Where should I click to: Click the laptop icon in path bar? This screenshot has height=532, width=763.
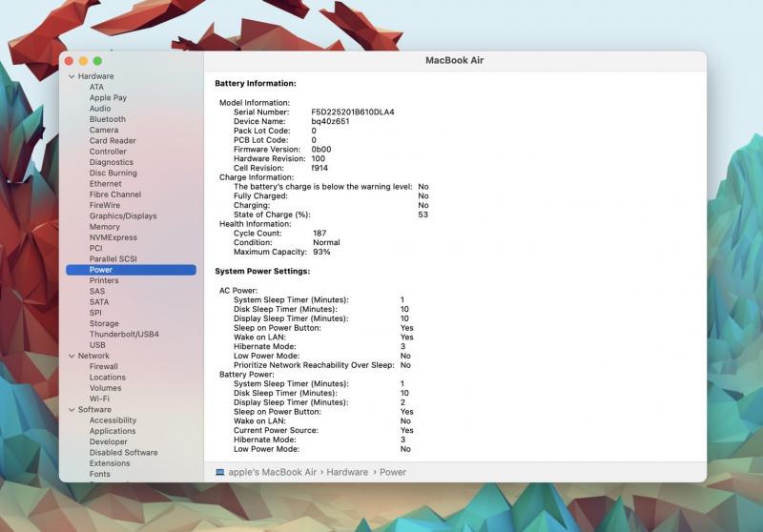(x=220, y=472)
